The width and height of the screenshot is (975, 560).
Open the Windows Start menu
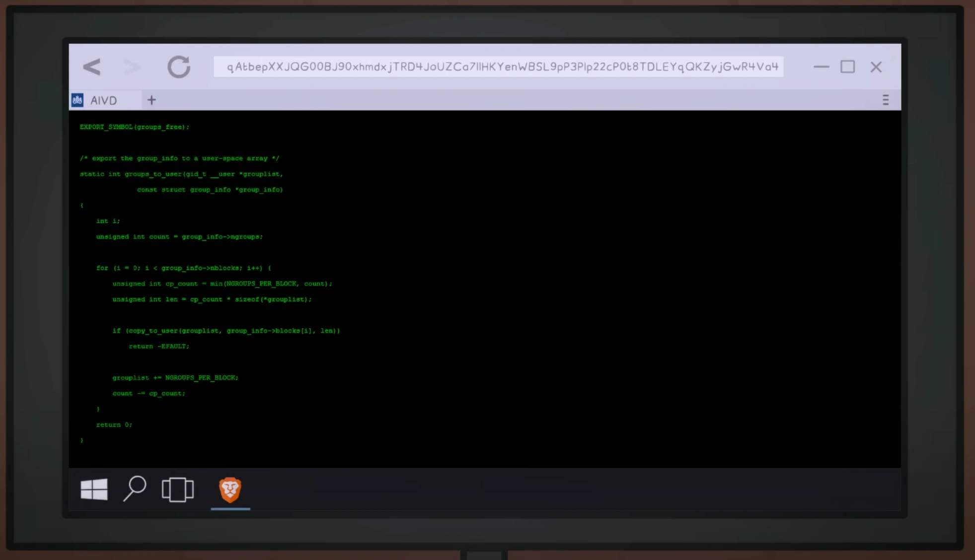click(94, 490)
